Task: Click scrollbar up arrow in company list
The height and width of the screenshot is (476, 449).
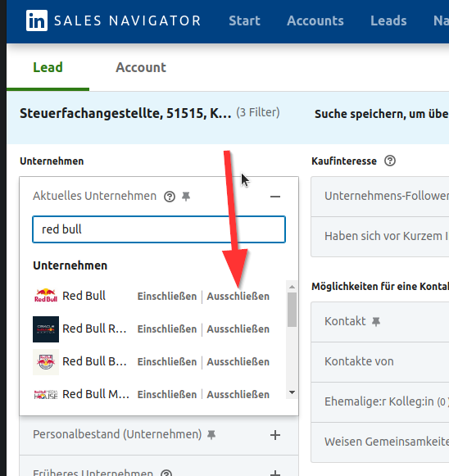Action: pos(292,287)
